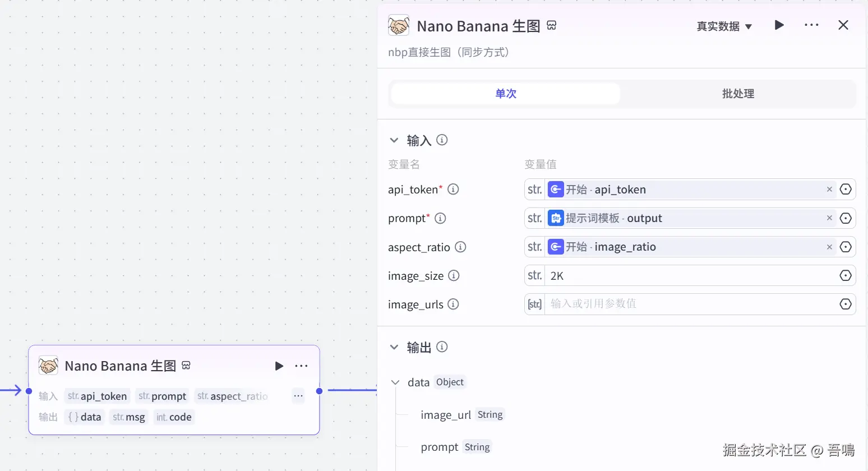The image size is (868, 471).
Task: Remove the 开始 · api_token reference
Action: coord(829,190)
